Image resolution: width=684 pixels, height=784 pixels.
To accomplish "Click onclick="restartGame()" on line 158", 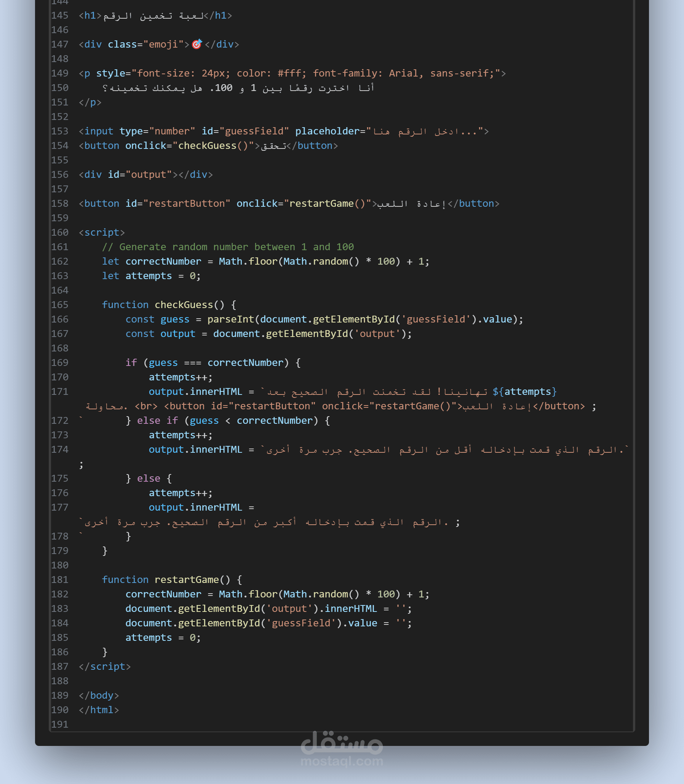I will click(304, 204).
